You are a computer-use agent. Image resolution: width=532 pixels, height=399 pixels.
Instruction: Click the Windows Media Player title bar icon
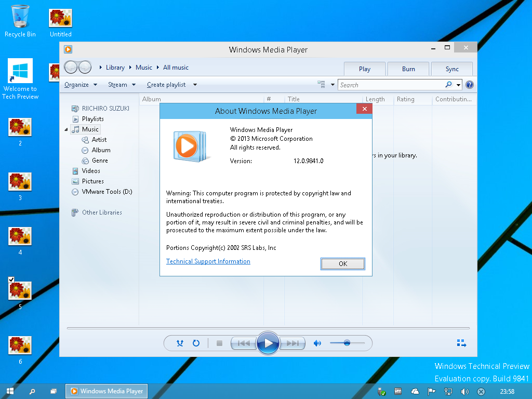point(68,49)
